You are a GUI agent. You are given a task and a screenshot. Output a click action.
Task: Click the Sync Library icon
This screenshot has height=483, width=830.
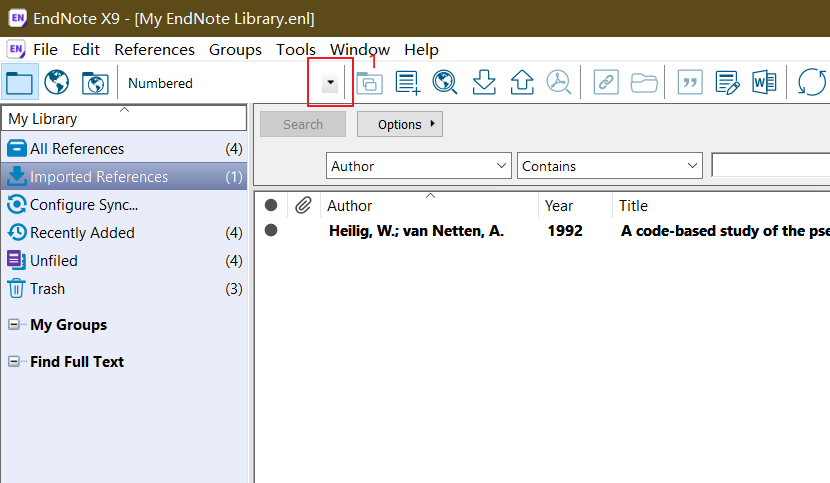811,83
